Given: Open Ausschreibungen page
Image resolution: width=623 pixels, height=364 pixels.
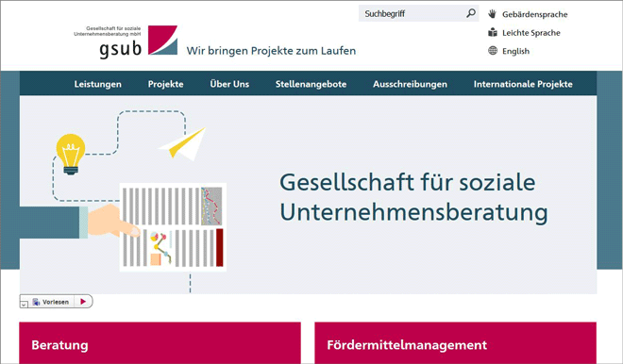Looking at the screenshot, I should tap(410, 84).
